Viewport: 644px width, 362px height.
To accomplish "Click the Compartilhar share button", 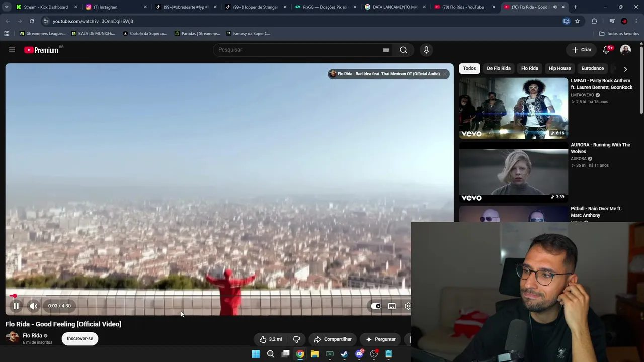I will click(333, 339).
